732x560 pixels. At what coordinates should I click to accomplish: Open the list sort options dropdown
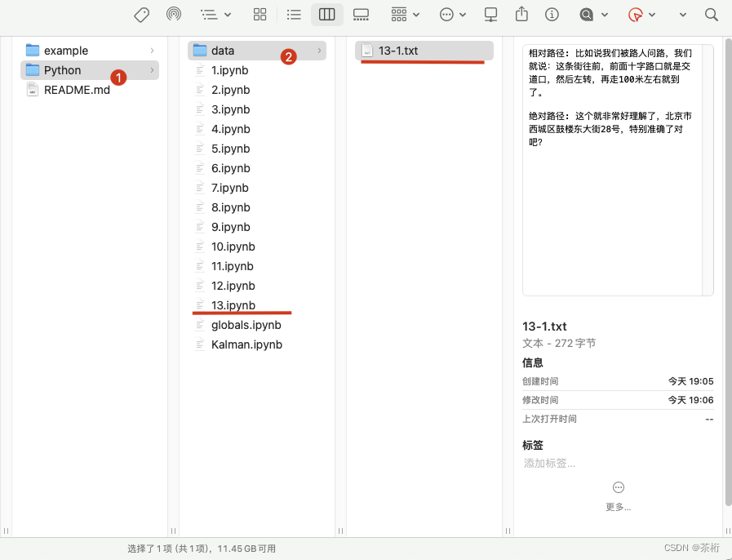point(215,15)
